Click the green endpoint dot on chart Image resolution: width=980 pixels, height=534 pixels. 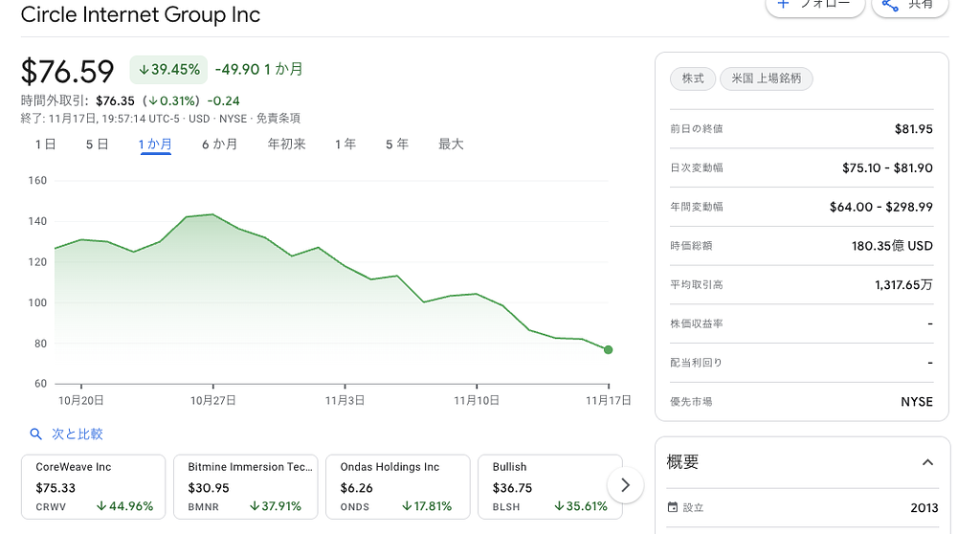609,350
